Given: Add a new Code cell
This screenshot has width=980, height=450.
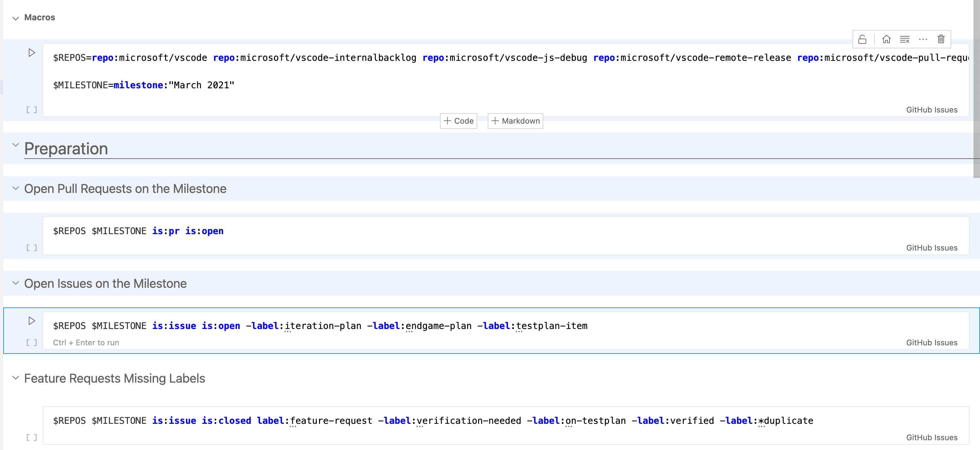Looking at the screenshot, I should (458, 121).
